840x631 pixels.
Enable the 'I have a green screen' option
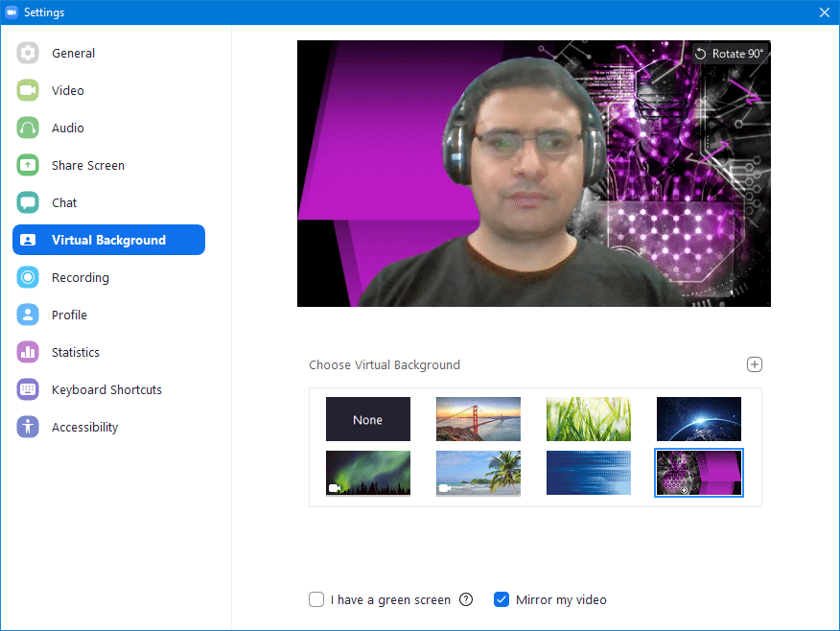316,599
